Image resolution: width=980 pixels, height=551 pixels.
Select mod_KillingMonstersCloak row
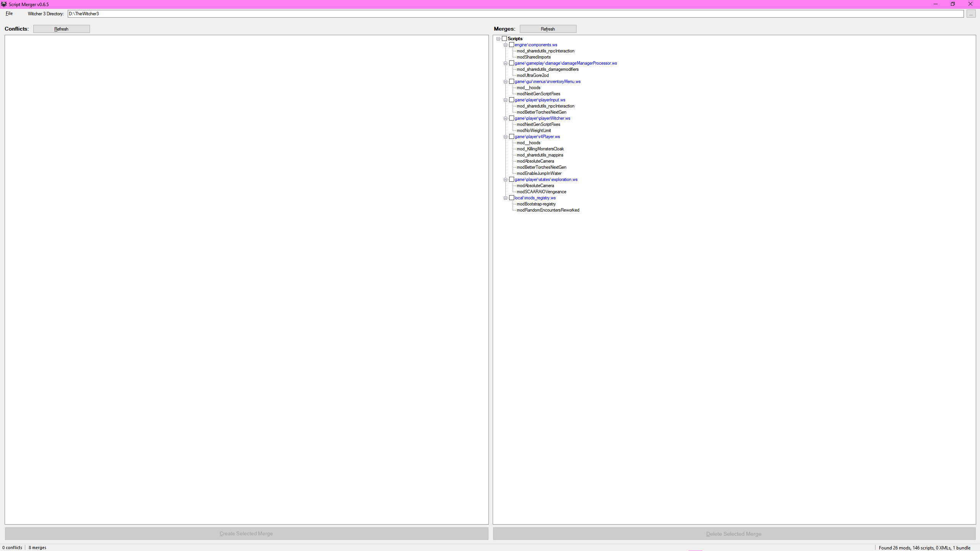point(540,149)
